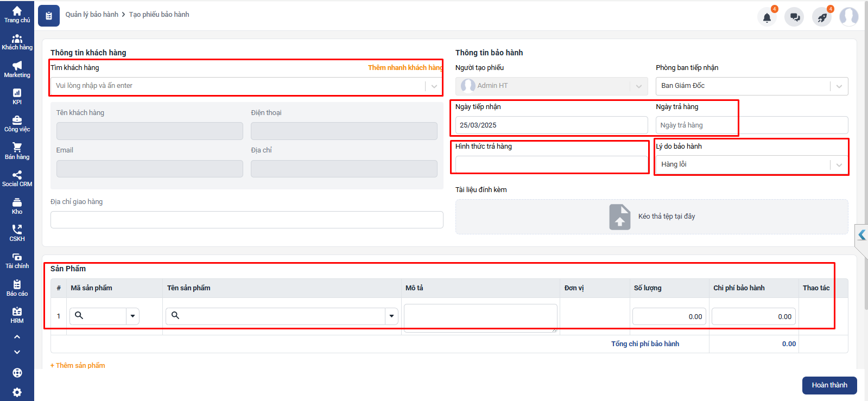Open the chat messages icon

click(794, 17)
